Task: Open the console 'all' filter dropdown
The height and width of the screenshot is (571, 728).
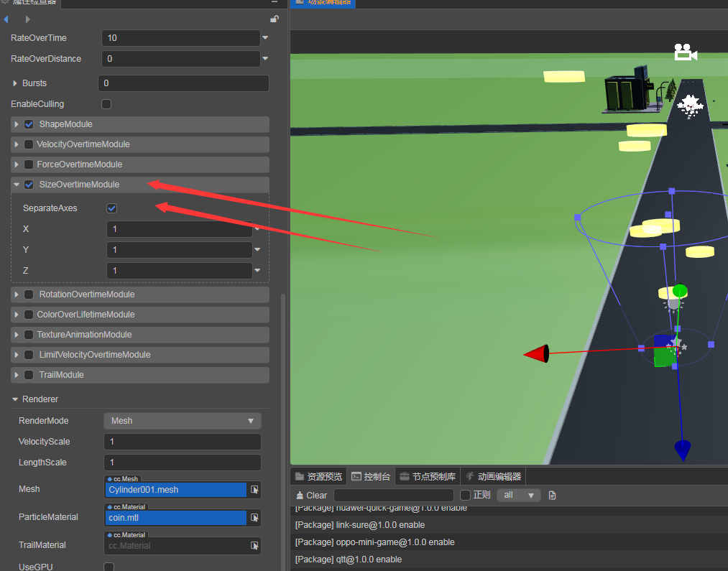Action: (518, 495)
